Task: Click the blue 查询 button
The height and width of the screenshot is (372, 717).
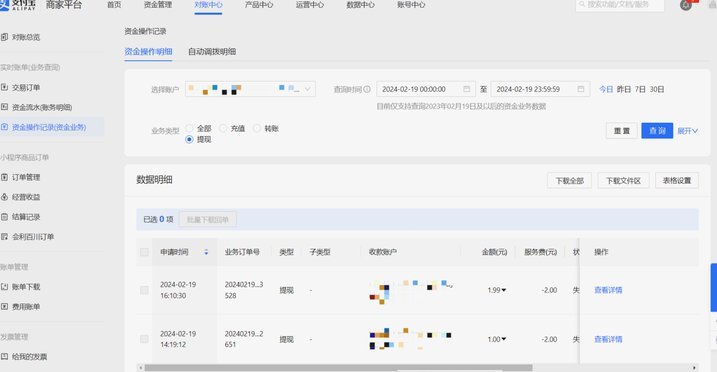Action: (657, 131)
